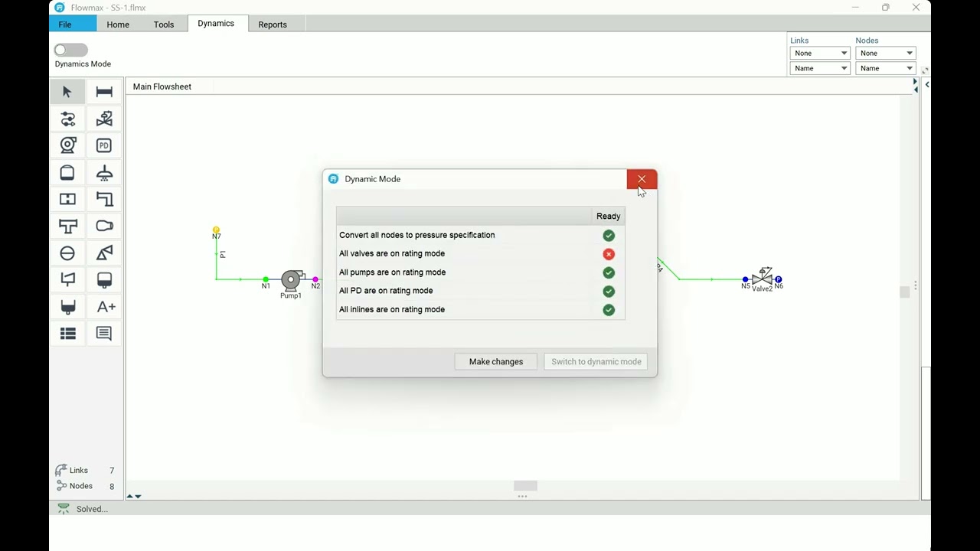This screenshot has height=551, width=980.
Task: Select the pipe tool in palette
Action: click(104, 92)
